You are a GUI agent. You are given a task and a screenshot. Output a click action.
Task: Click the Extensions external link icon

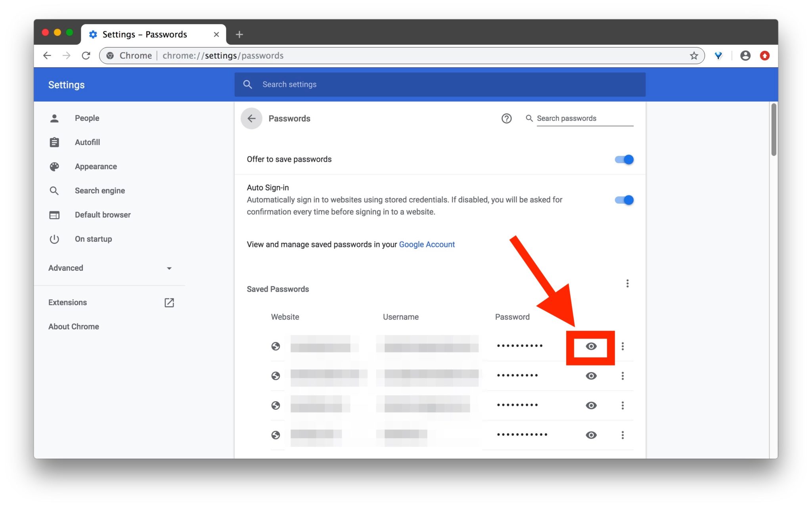[169, 302]
